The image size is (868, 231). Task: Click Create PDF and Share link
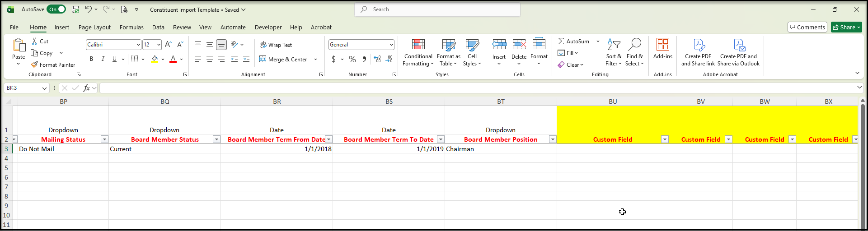click(698, 52)
